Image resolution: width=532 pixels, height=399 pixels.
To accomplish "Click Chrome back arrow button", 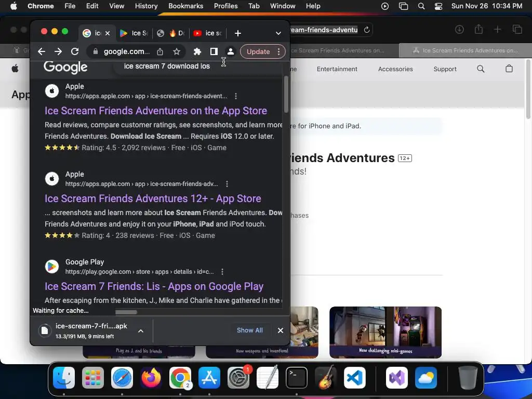I will tap(42, 51).
